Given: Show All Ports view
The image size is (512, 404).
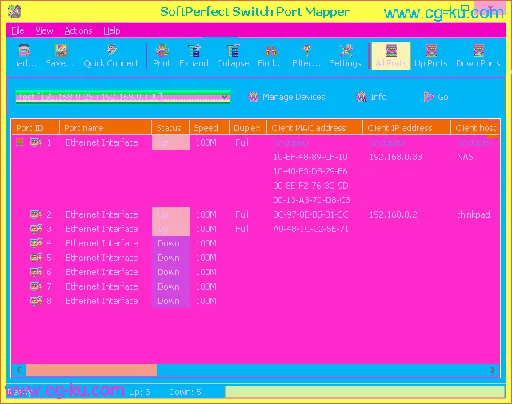Looking at the screenshot, I should (x=391, y=56).
